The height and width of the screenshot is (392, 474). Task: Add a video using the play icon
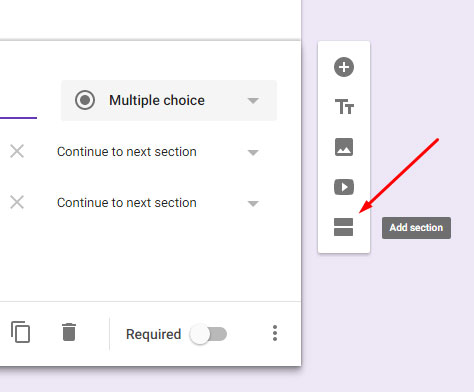coord(344,187)
